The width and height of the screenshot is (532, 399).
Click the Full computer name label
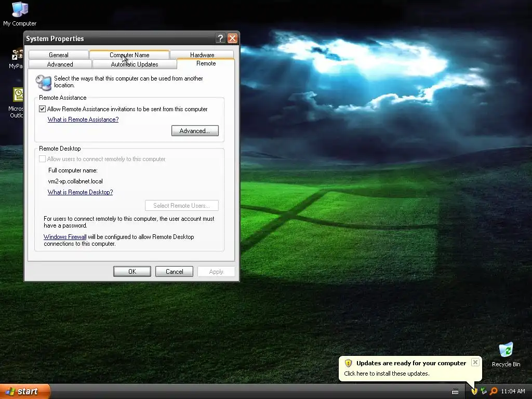point(73,170)
